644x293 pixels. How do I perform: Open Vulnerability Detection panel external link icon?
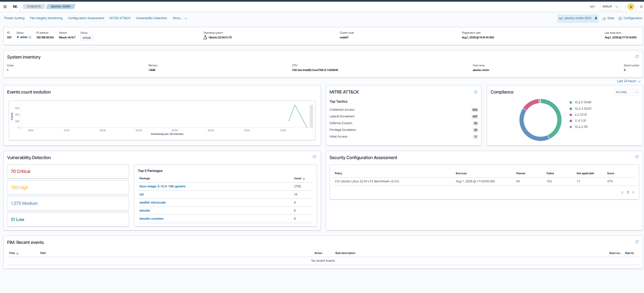point(314,157)
